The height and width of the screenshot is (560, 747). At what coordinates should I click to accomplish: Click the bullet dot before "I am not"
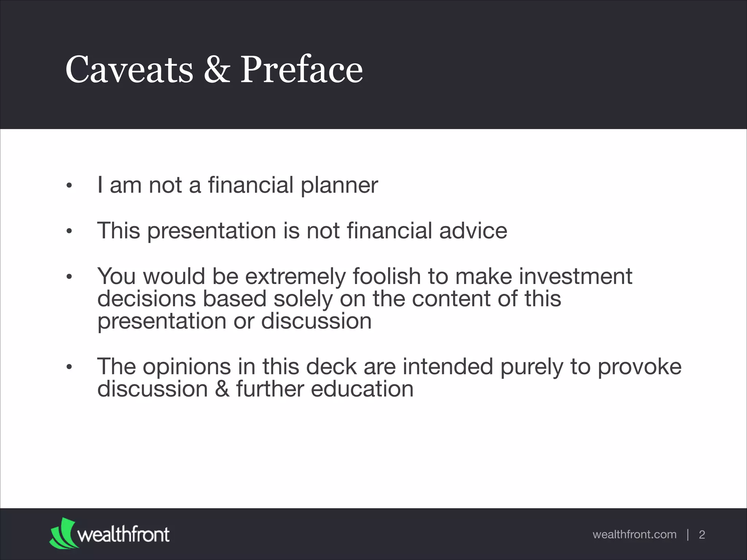(x=69, y=186)
